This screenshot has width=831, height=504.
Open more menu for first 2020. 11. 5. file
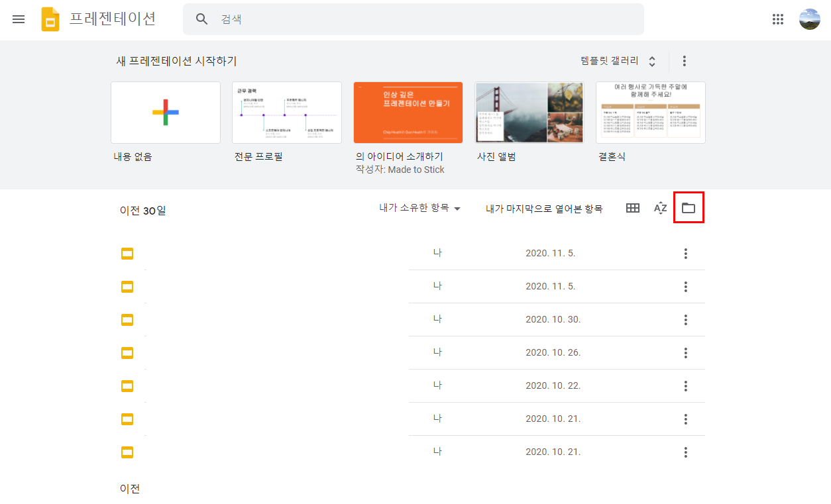[686, 254]
